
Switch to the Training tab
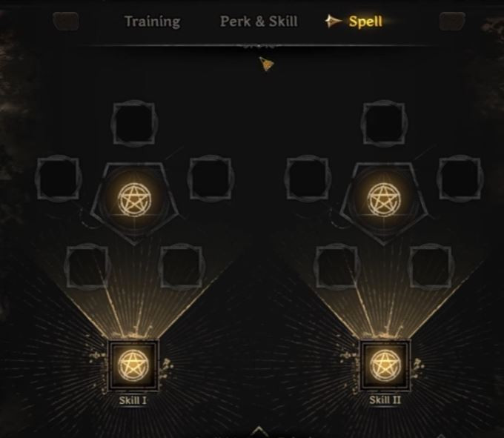pyautogui.click(x=153, y=21)
